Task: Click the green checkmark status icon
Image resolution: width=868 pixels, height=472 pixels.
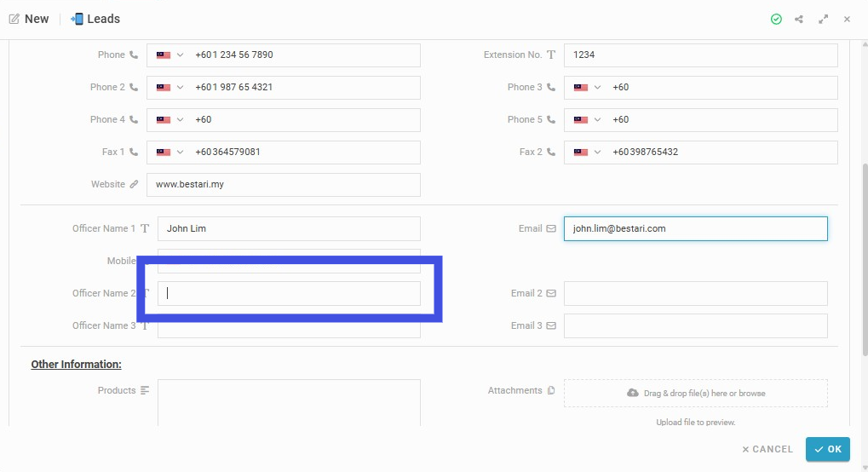Action: pyautogui.click(x=776, y=20)
